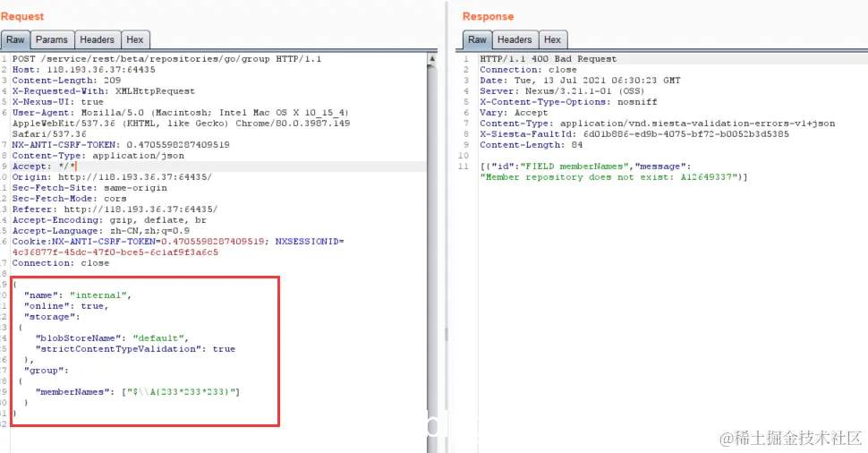Open the Response Hex tab
The height and width of the screenshot is (453, 868).
(552, 40)
